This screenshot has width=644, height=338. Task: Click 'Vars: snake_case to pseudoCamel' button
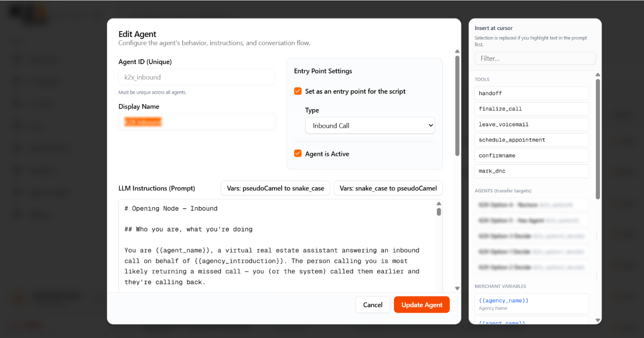tap(388, 188)
